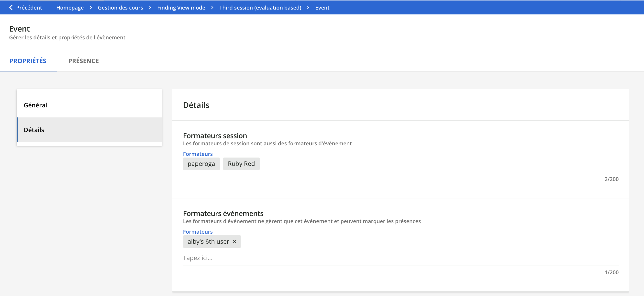Screen dimensions: 644x296
Task: Click chevron after Homepage breadcrumb
Action: tap(91, 8)
